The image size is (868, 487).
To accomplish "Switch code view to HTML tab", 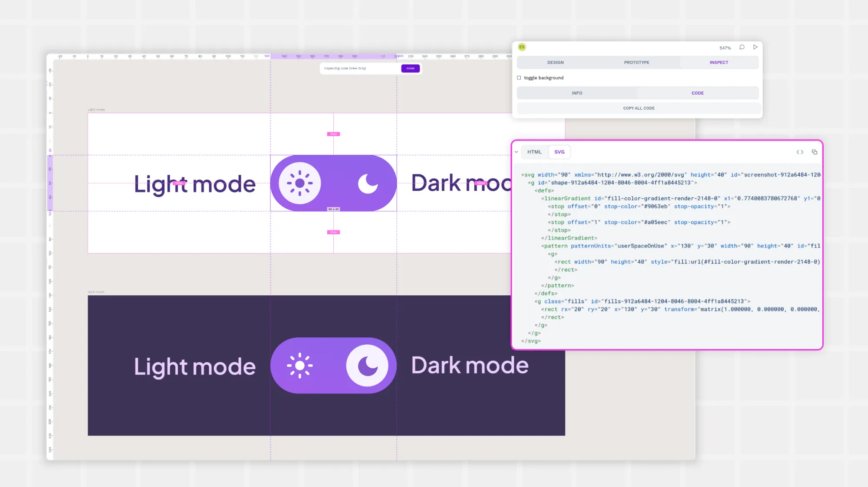I will click(534, 152).
